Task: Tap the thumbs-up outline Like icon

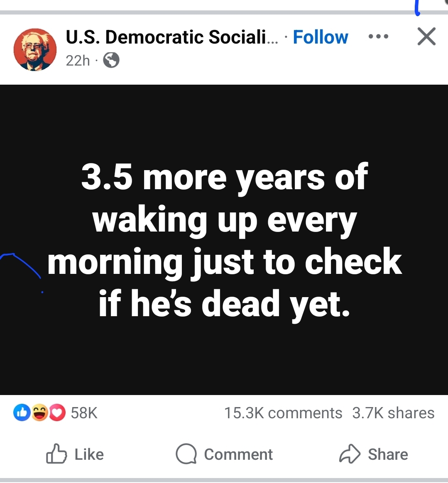Action: coord(56,454)
